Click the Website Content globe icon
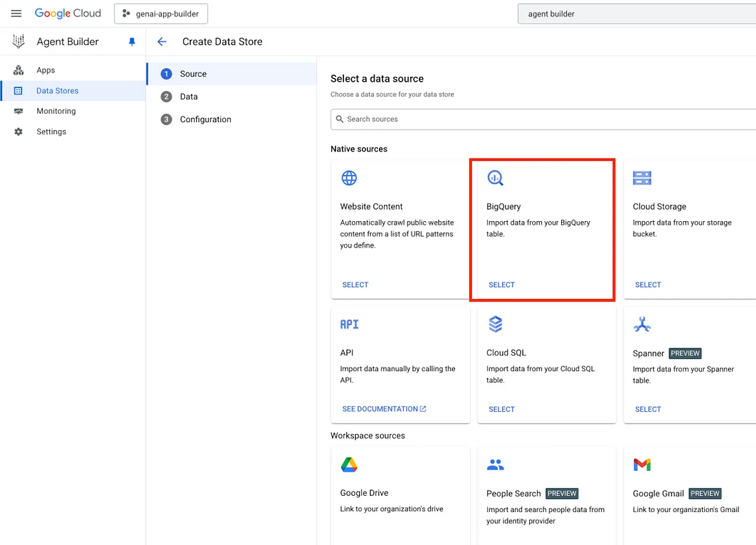 pyautogui.click(x=349, y=178)
